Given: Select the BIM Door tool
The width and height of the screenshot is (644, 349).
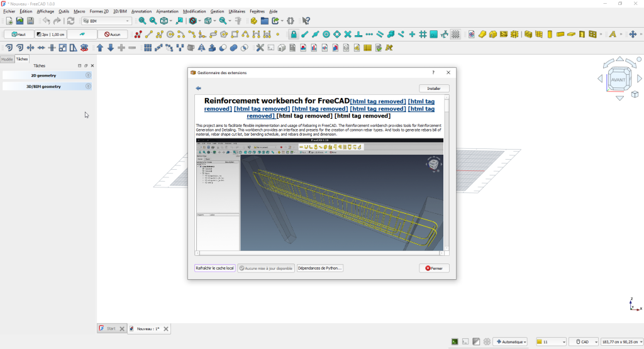Looking at the screenshot, I should coord(582,35).
